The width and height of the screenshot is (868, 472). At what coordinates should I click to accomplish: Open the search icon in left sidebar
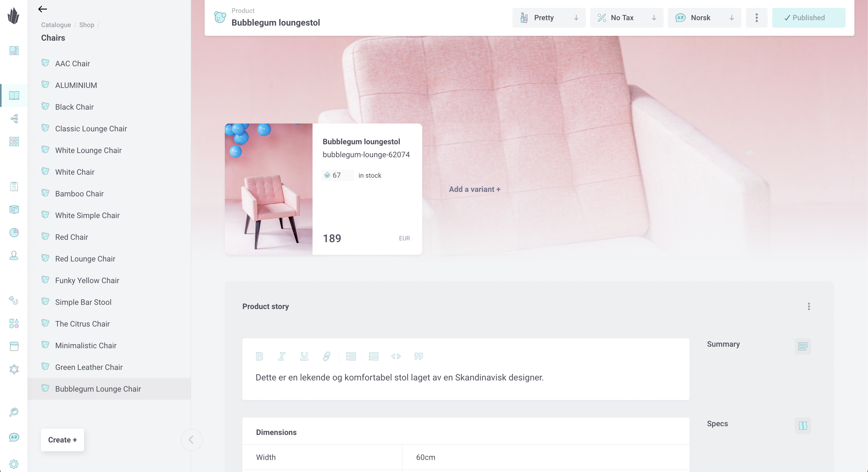point(14,412)
